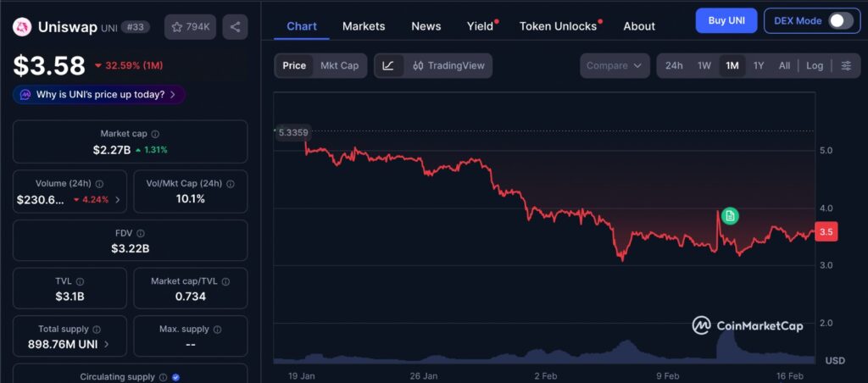The height and width of the screenshot is (383, 868).
Task: Select the line chart icon
Action: 388,65
